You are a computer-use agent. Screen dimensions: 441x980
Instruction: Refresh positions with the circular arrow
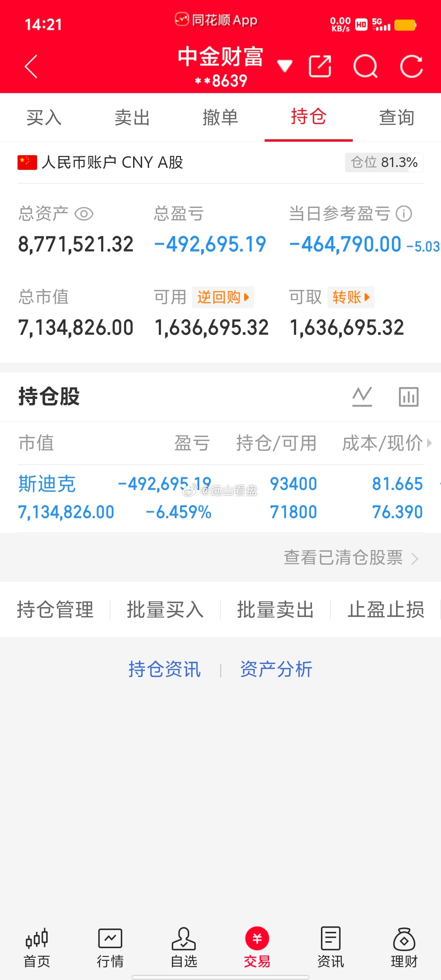pyautogui.click(x=411, y=66)
